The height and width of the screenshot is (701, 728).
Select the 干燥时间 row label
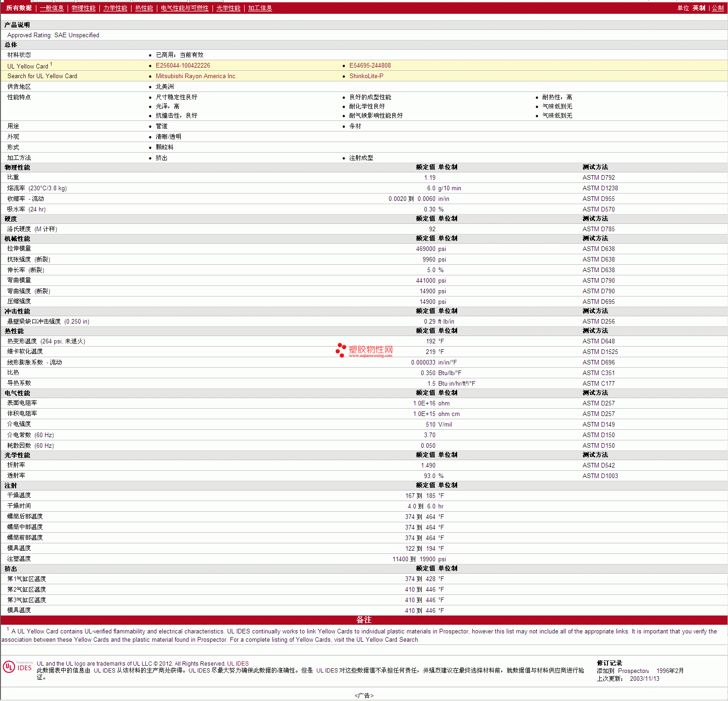point(19,506)
